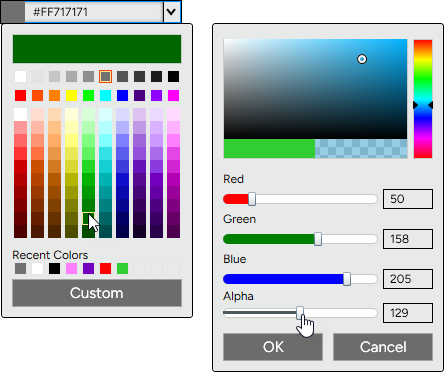Click the #FF717171 hex color field

(94, 12)
